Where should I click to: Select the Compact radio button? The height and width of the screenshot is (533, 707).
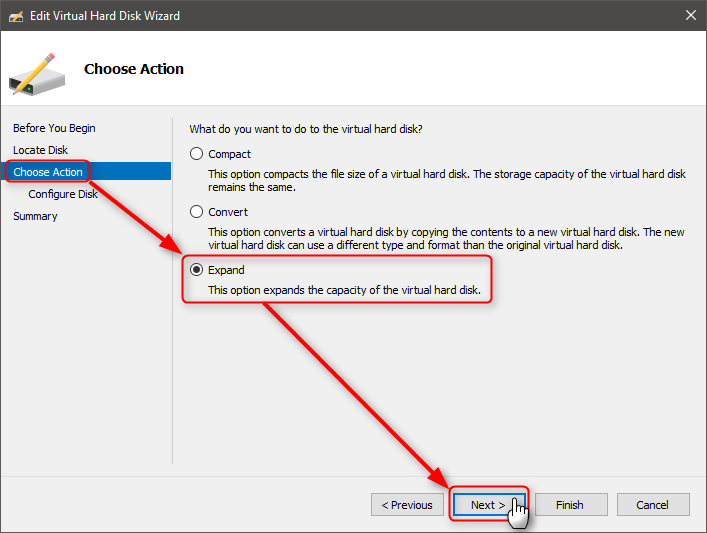(196, 154)
